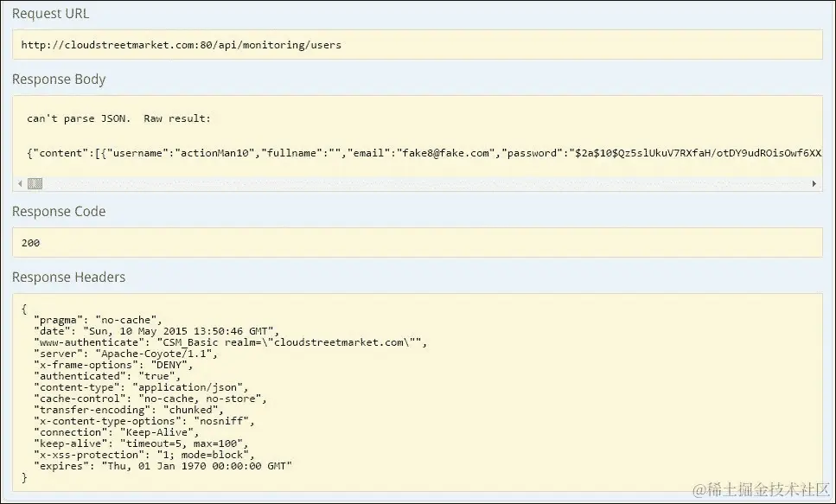Image resolution: width=836 pixels, height=504 pixels.
Task: Click the "content-type": "application/json" line
Action: pyautogui.click(x=141, y=387)
